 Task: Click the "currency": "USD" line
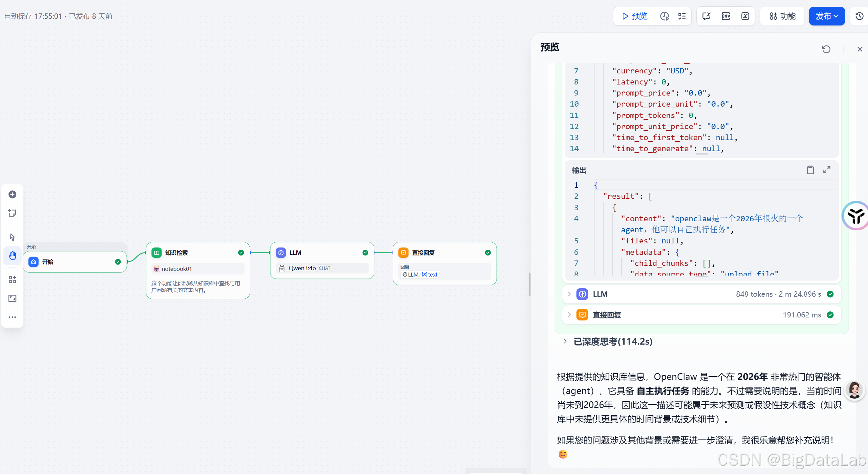(x=653, y=71)
